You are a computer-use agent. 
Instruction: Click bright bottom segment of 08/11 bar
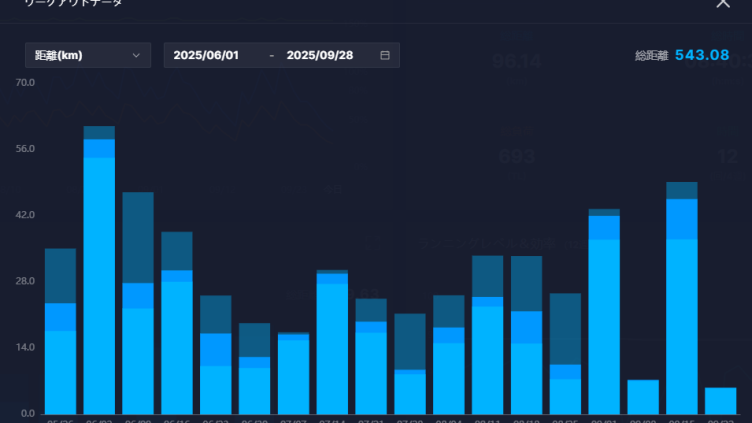tap(488, 359)
